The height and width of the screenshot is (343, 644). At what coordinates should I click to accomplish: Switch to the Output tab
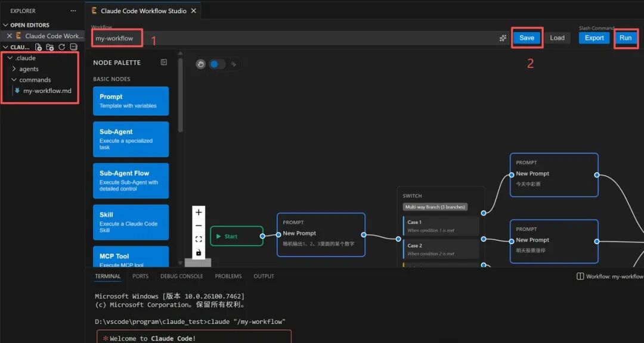pos(264,276)
